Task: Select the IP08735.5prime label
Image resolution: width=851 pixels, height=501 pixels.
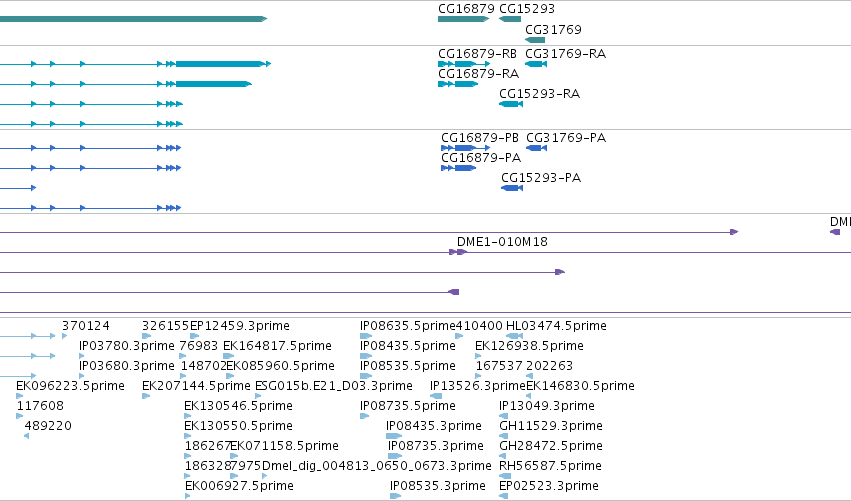Action: [408, 407]
